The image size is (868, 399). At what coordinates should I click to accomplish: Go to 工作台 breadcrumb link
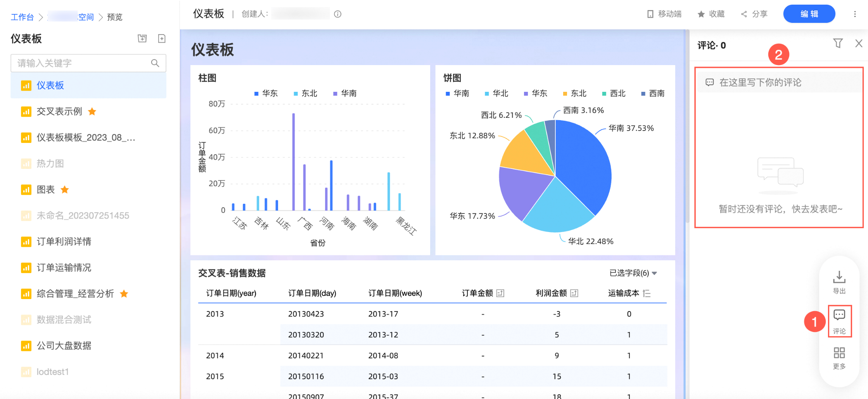coord(22,17)
